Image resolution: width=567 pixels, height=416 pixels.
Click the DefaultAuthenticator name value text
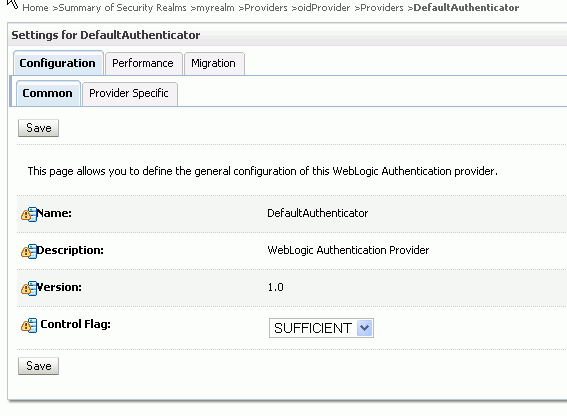[x=317, y=213]
